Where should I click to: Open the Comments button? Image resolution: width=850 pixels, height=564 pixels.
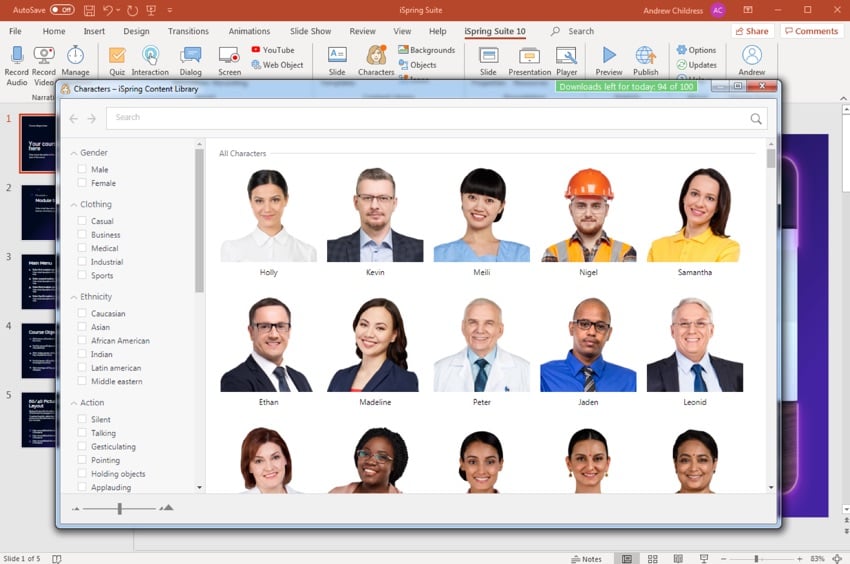click(811, 31)
